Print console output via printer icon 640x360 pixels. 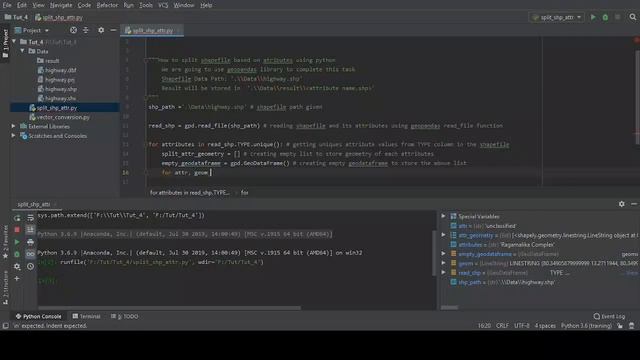tap(30, 242)
